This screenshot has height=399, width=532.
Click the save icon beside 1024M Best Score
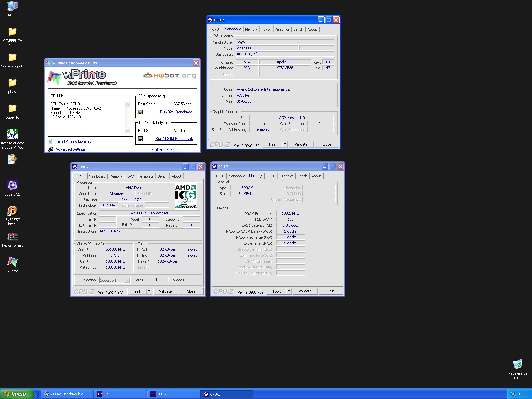point(140,139)
